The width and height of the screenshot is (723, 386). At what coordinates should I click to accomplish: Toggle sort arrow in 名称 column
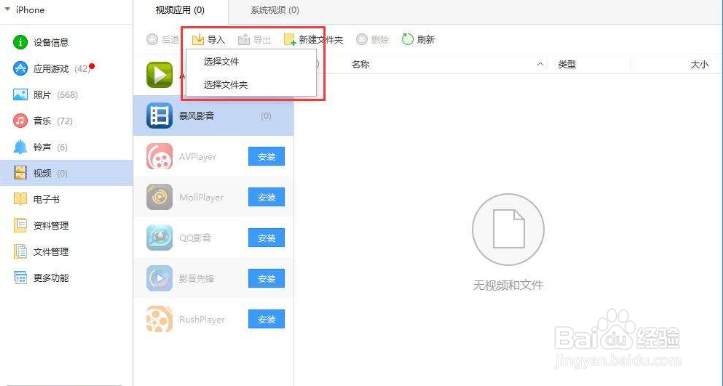coord(539,65)
